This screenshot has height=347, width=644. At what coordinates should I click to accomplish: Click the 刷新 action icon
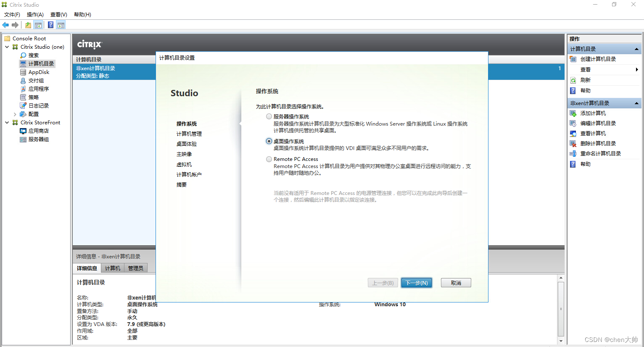573,80
